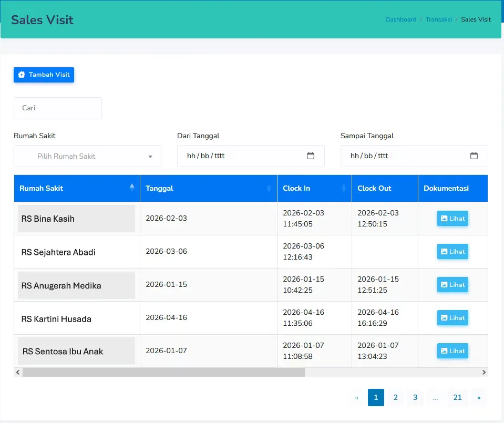View documentation for RS Sejahtera Abadi
Image resolution: width=504 pixels, height=423 pixels.
pos(452,252)
